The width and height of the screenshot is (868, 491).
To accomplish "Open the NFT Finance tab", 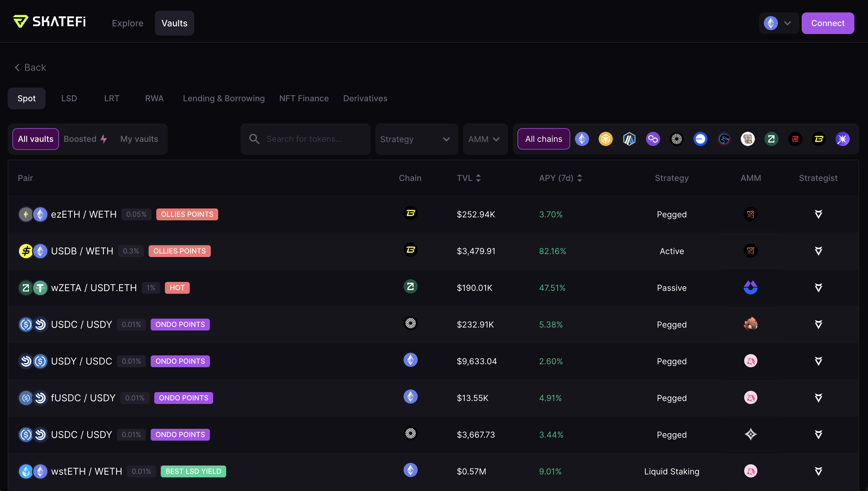I will pyautogui.click(x=304, y=99).
